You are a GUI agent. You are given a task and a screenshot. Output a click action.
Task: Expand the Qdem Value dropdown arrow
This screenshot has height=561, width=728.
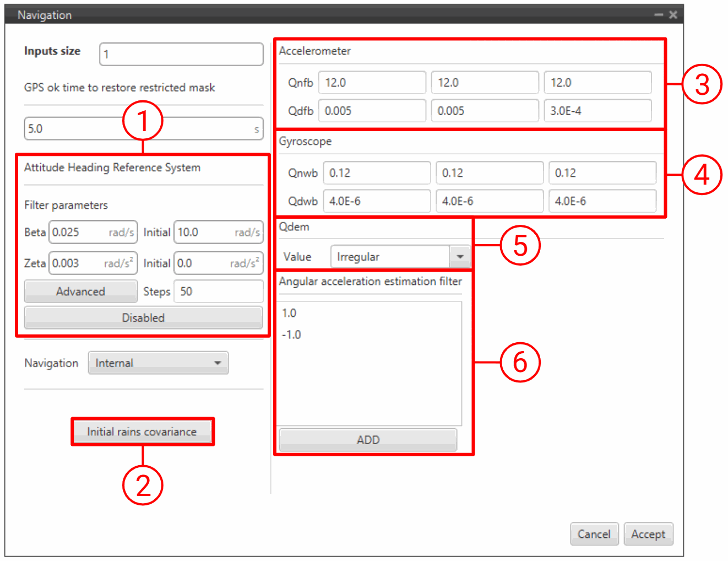[460, 257]
